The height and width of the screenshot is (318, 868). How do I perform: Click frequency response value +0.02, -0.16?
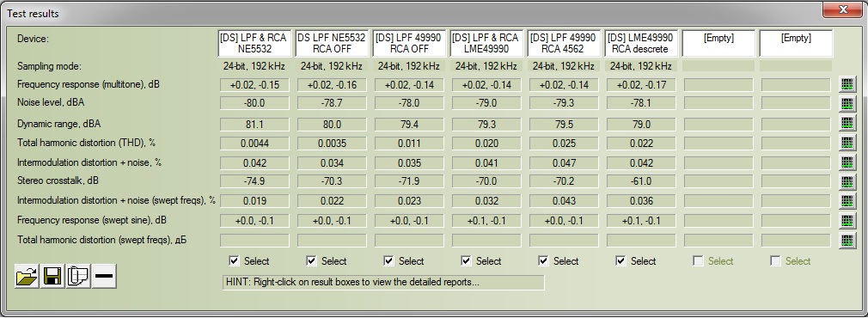(332, 85)
